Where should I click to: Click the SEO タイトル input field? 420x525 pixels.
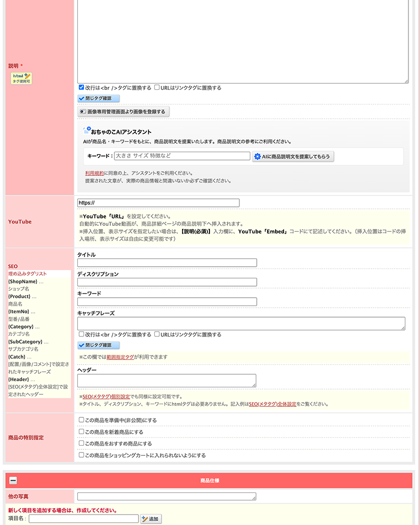(167, 263)
